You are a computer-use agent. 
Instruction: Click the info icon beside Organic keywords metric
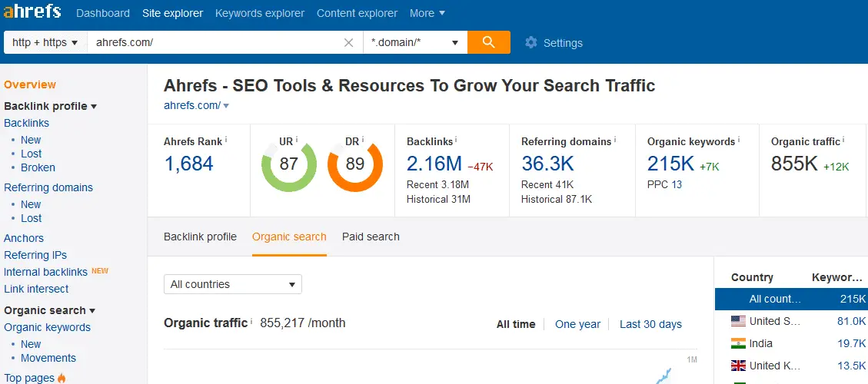[x=739, y=140]
